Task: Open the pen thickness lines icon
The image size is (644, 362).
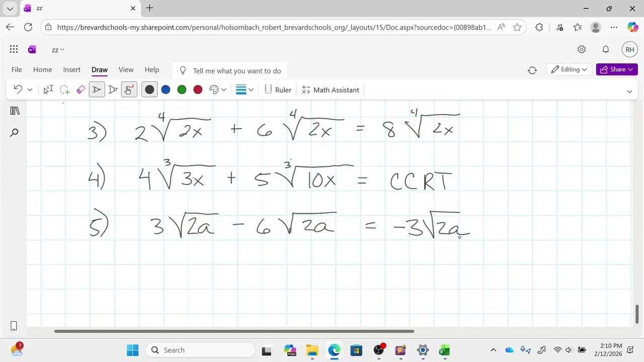Action: [241, 89]
